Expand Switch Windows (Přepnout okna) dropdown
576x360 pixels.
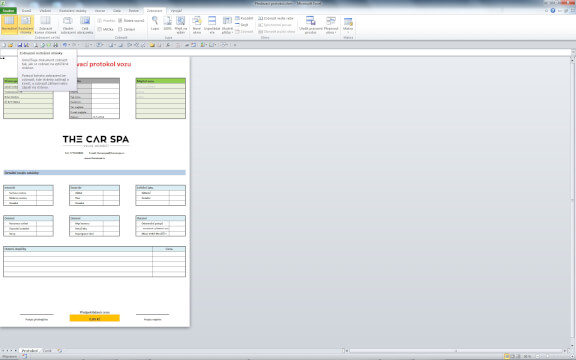tap(331, 25)
